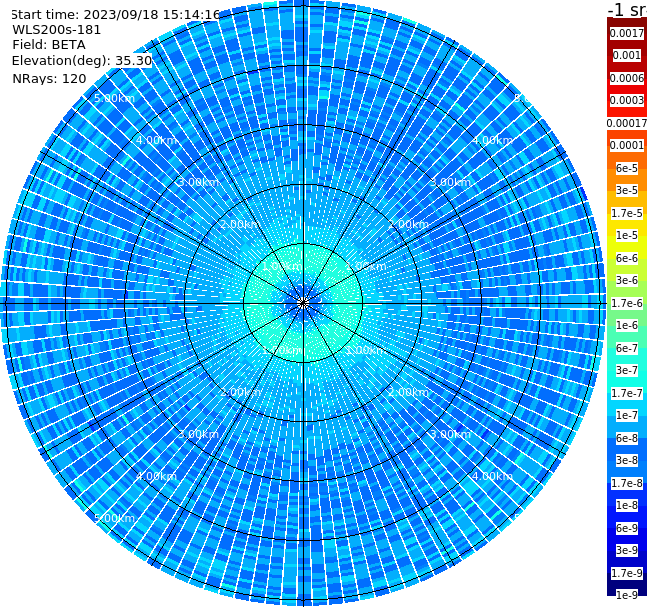Select the lower-right 3.00km range ring label
Image resolution: width=647 pixels, height=607 pixels.
coord(450,434)
